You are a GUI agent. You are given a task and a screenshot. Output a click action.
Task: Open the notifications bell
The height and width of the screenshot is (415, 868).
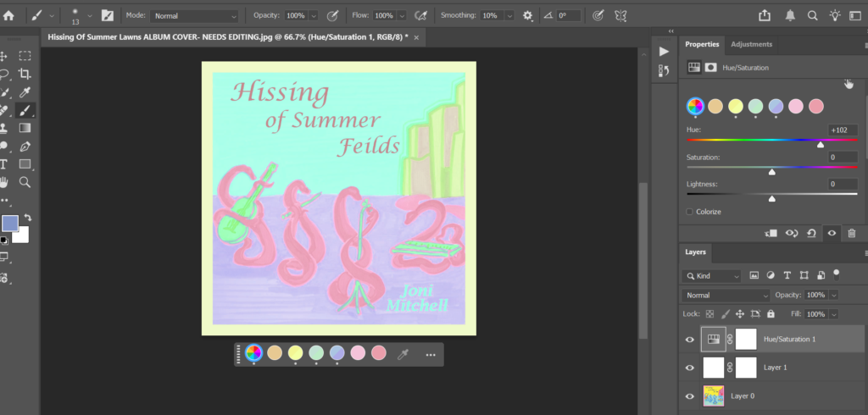[x=790, y=15]
